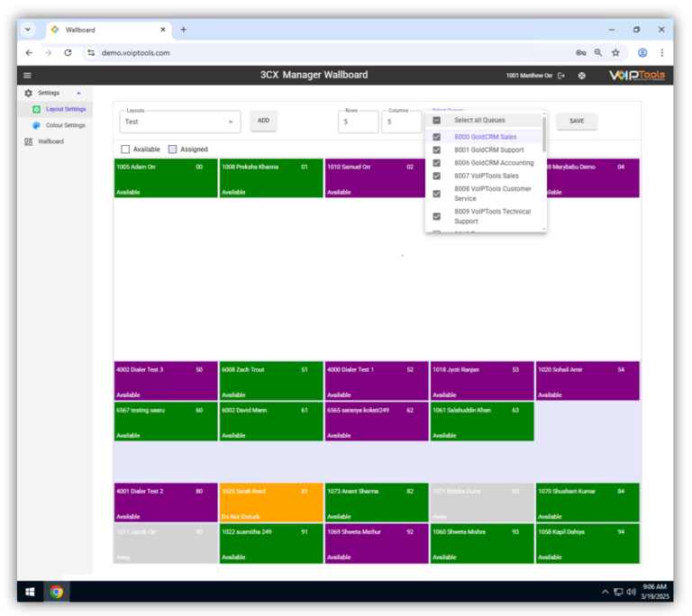Viewport: 692px width, 616px height.
Task: Open the Windows Start menu
Action: [30, 592]
